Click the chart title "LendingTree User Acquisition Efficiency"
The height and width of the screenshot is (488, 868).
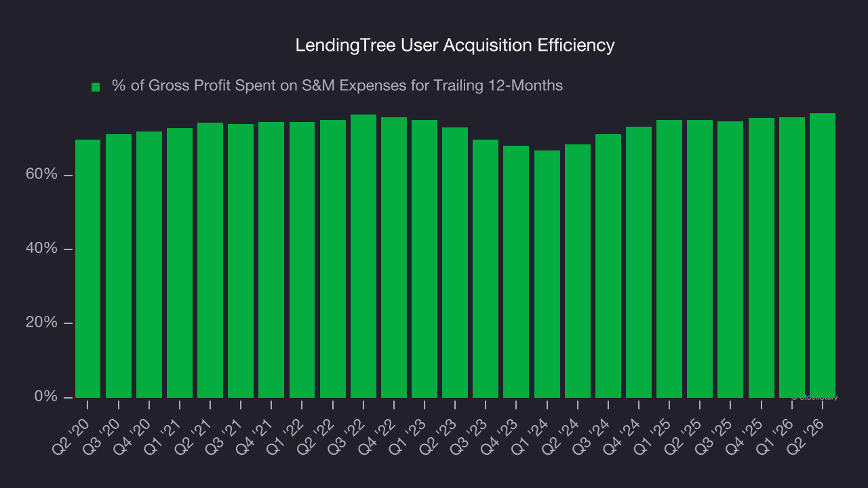[455, 45]
